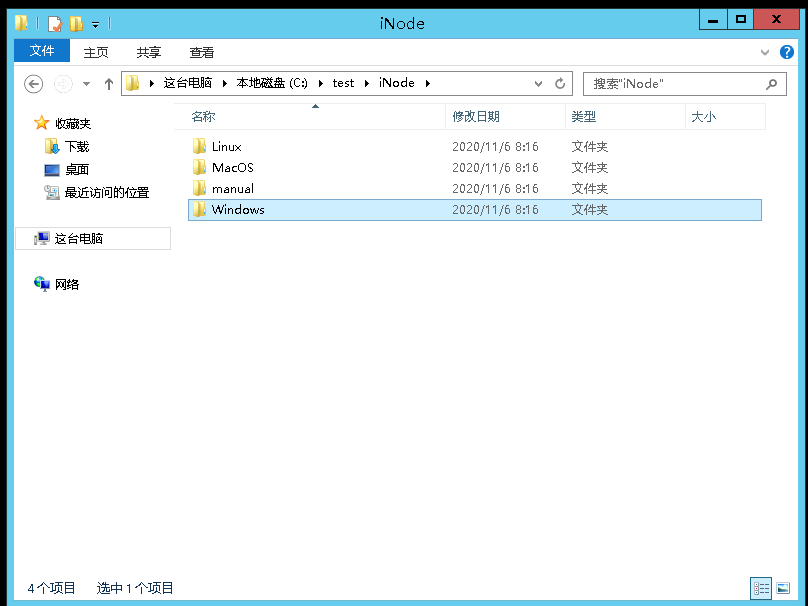Open the Customize Quick Access Toolbar dropdown

[95, 24]
